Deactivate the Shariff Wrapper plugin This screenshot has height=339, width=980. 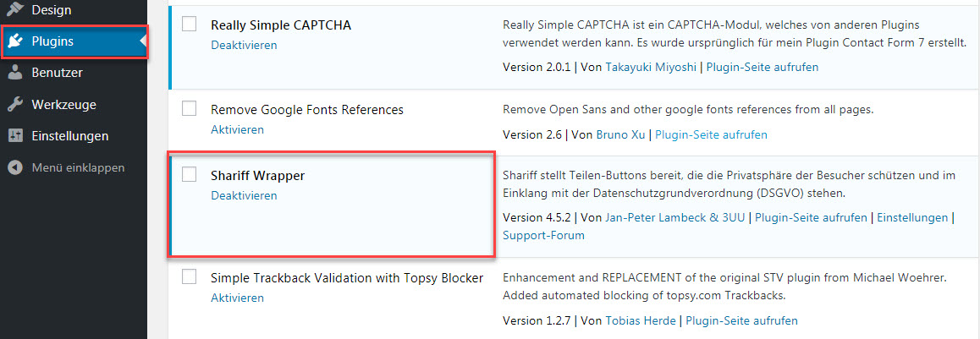coord(244,195)
